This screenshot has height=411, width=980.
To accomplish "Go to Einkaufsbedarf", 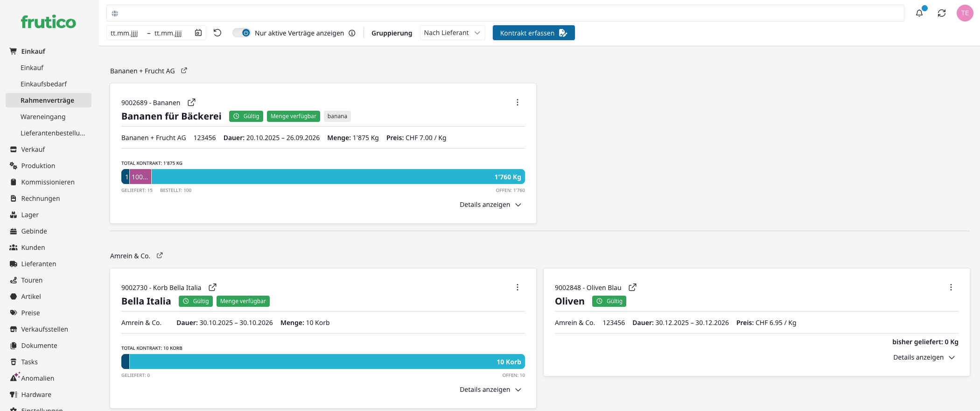I will [44, 84].
